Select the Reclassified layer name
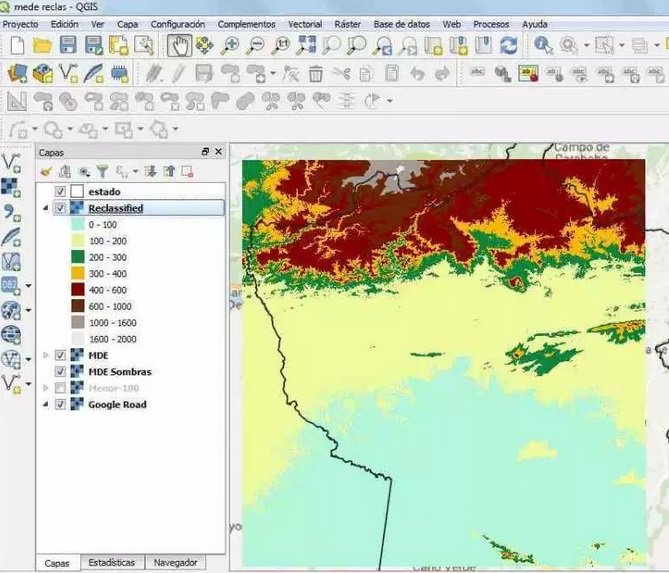The height and width of the screenshot is (573, 669). [115, 208]
